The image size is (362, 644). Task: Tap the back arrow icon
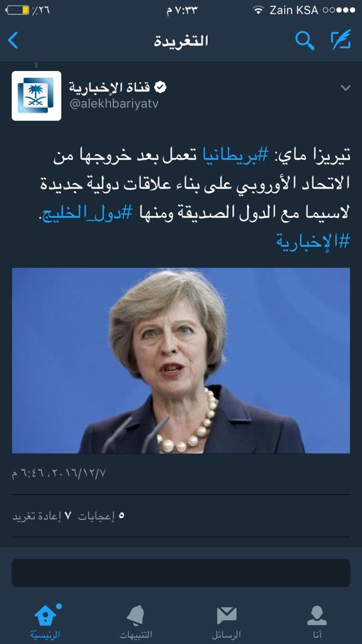[x=13, y=40]
